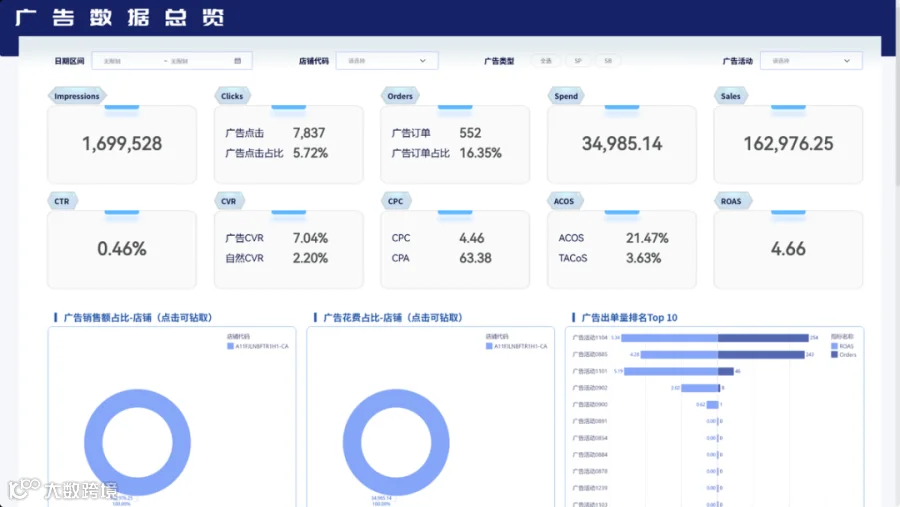Click the top bar 广告活动1104 in ranking chart
900x507 pixels.
click(x=715, y=338)
